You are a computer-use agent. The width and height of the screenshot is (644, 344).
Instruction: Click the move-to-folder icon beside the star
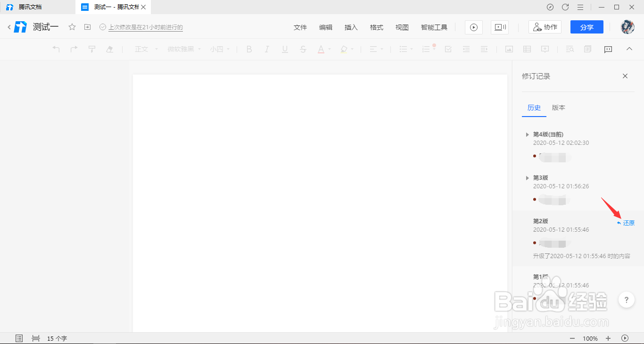pos(87,27)
